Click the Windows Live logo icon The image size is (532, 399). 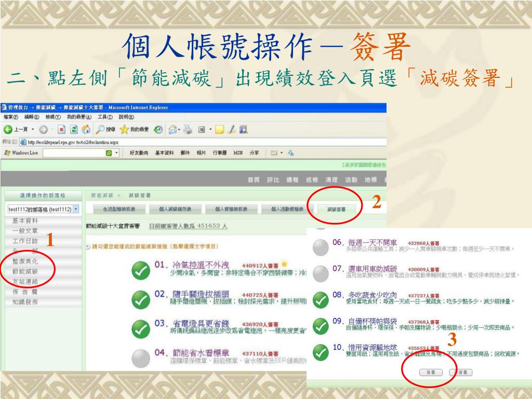[7, 153]
